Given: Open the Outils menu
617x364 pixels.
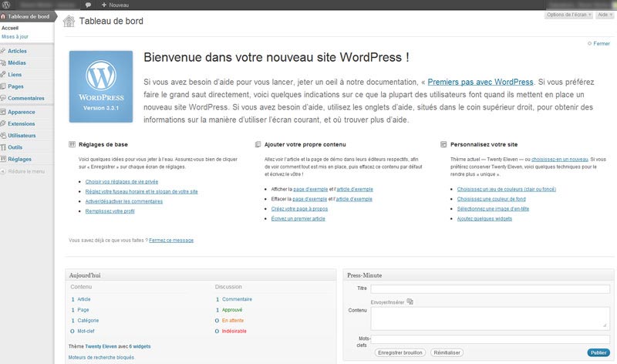Looking at the screenshot, I should tap(15, 147).
